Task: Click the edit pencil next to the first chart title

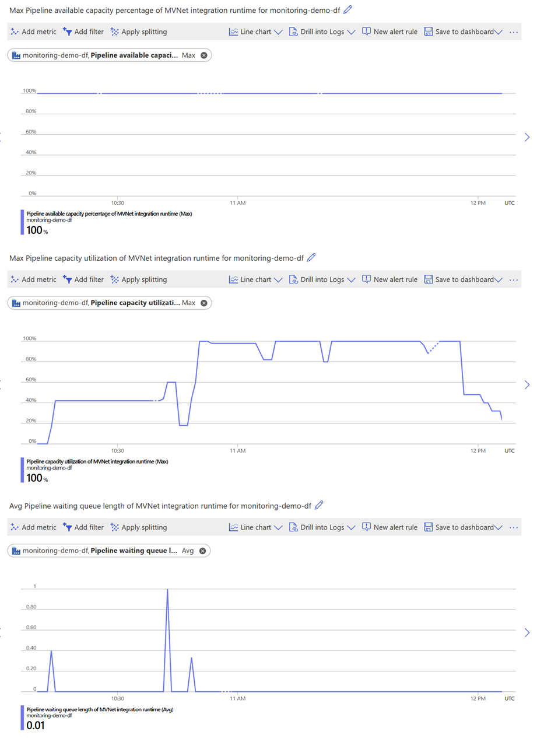Action: 348,10
